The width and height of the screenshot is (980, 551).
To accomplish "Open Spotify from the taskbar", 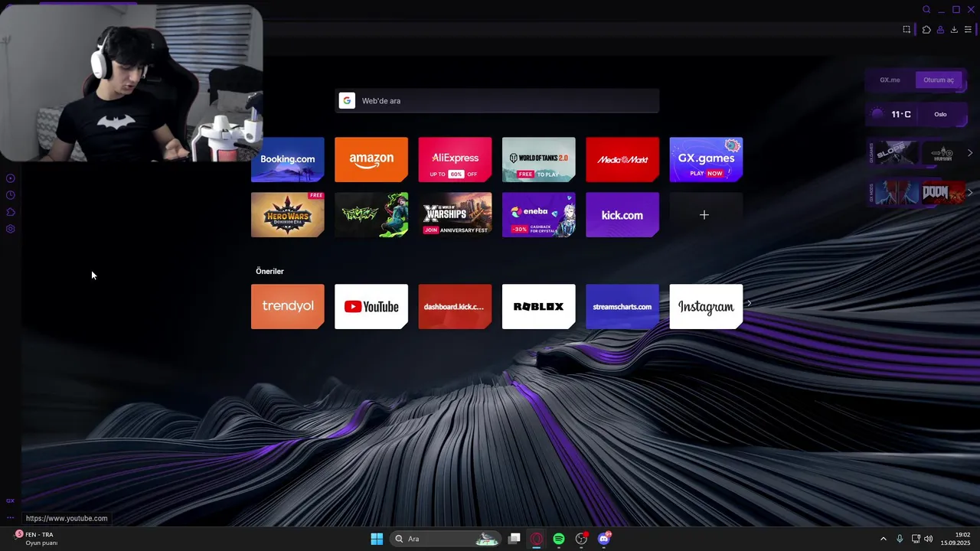I will [559, 539].
